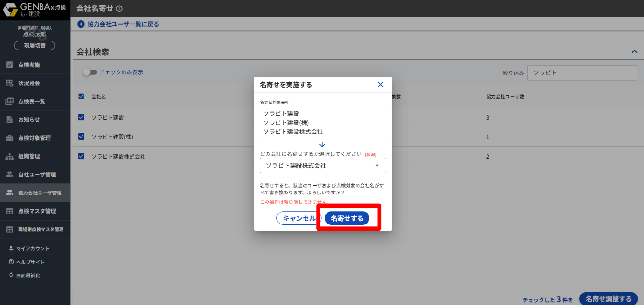Collapse the 会社検索 section chevron
Viewport: 644px width, 305px height.
click(x=634, y=51)
